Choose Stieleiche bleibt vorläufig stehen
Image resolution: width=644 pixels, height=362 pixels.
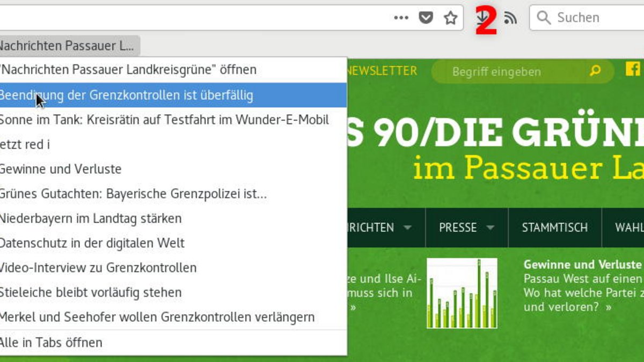point(173,292)
